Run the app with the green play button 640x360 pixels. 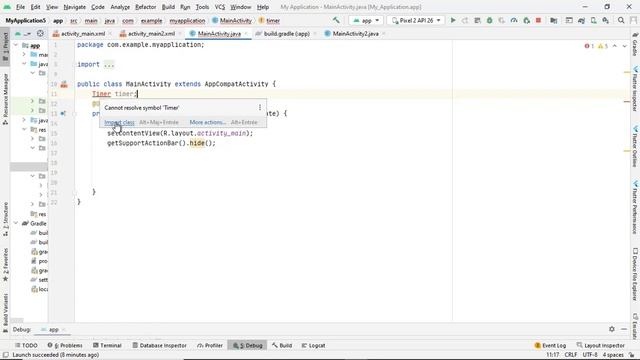click(453, 20)
